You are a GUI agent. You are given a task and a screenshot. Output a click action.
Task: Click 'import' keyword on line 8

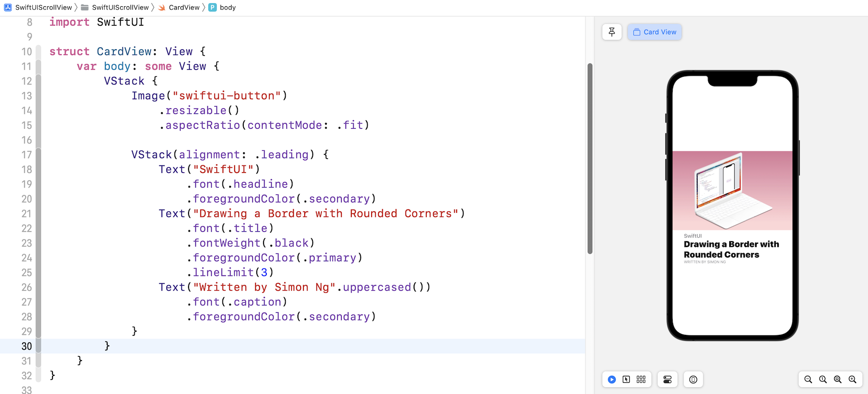tap(69, 22)
